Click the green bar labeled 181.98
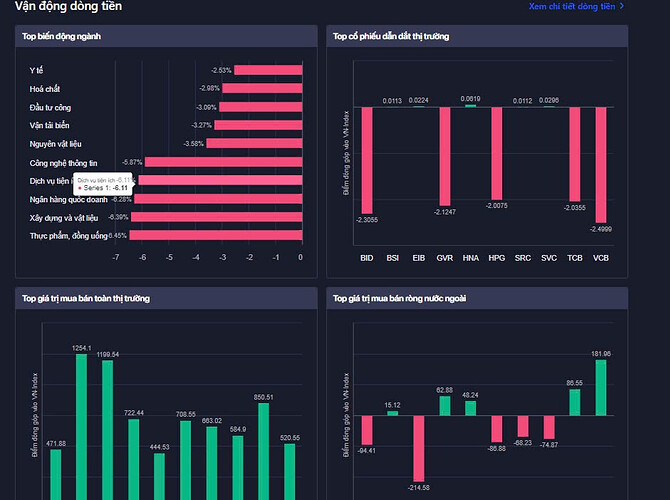 coord(601,388)
